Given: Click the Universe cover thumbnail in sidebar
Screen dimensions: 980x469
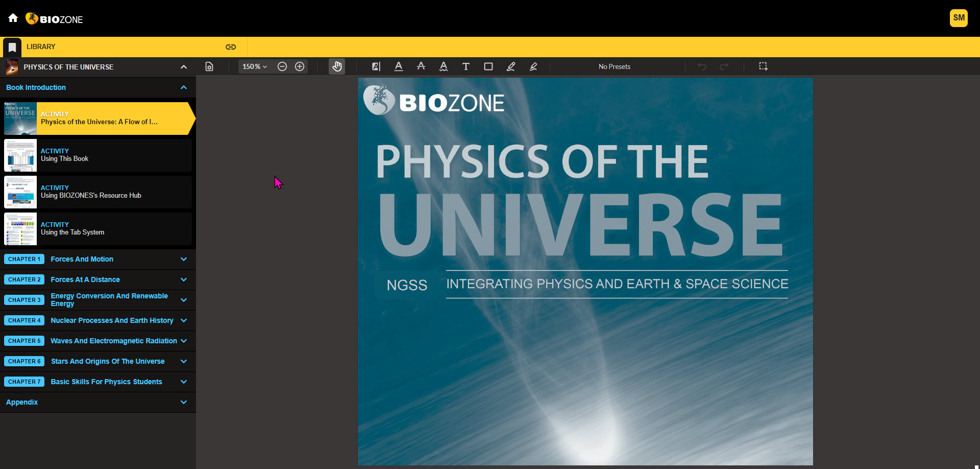Looking at the screenshot, I should [20, 119].
